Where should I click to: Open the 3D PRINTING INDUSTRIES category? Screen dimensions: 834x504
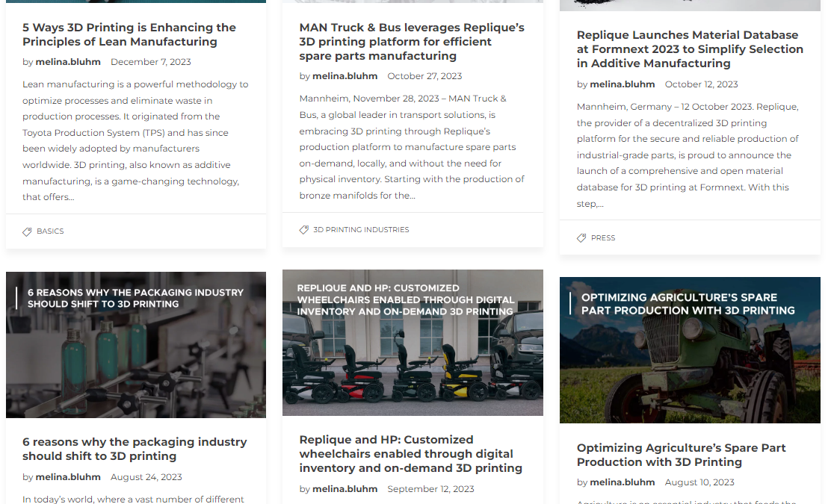tap(361, 230)
